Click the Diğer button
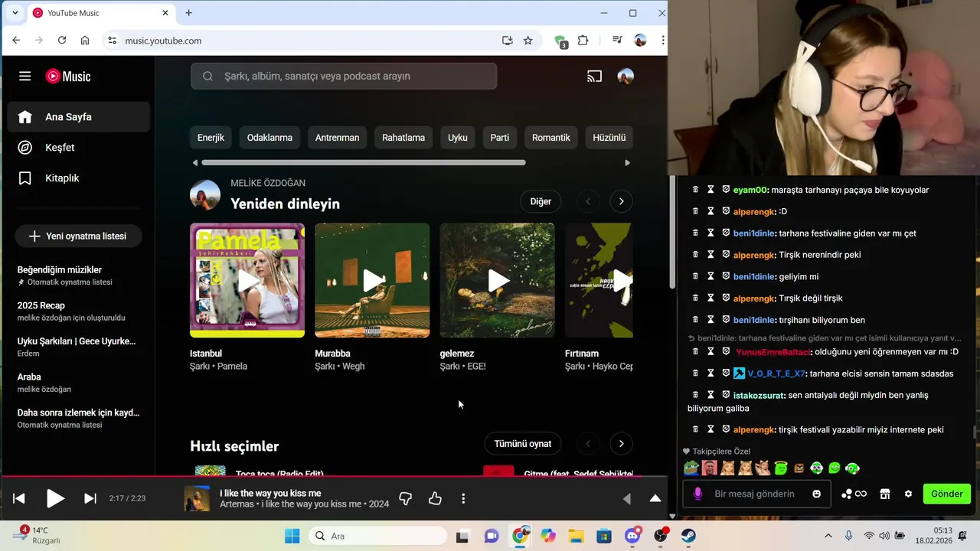The image size is (980, 551). (x=541, y=201)
